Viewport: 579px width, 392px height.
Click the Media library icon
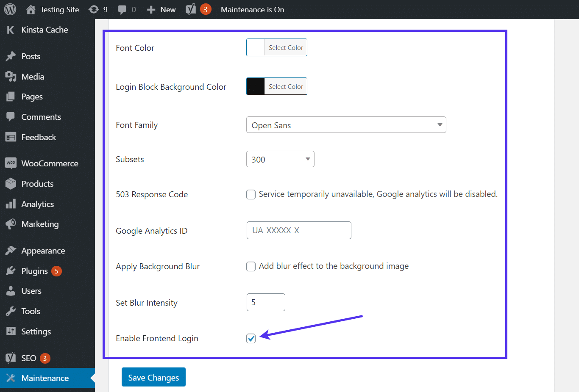tap(11, 77)
